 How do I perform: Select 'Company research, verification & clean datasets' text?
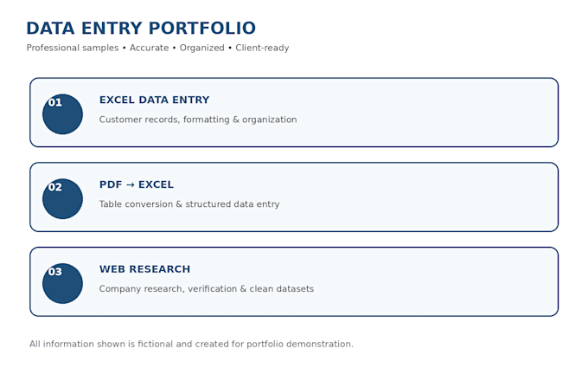pos(207,288)
